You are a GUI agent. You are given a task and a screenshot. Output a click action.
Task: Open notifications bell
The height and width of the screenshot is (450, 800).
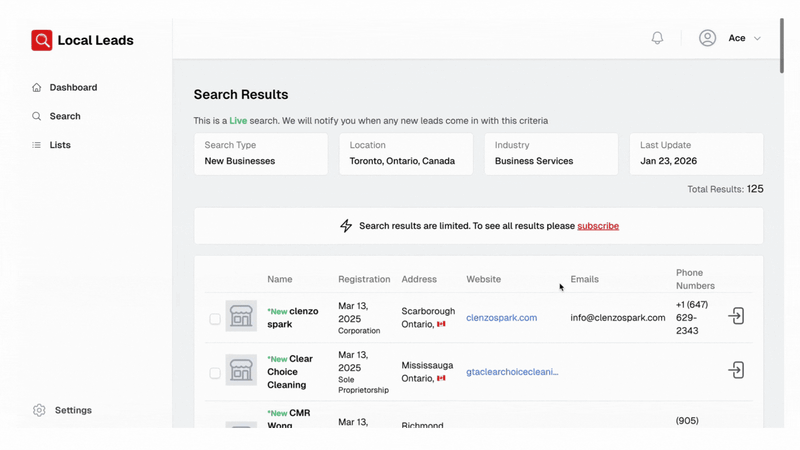tap(657, 38)
